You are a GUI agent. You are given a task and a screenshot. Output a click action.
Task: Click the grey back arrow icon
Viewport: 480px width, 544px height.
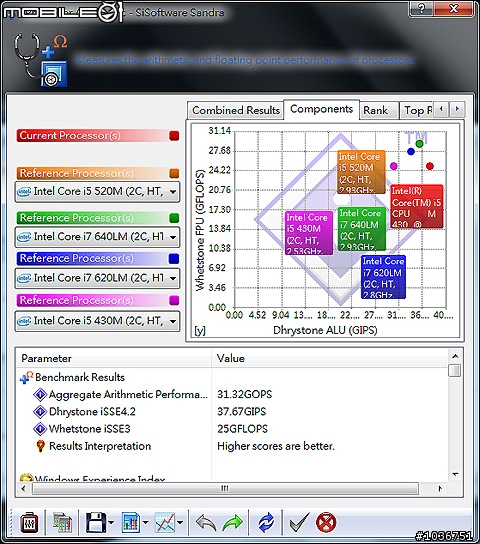(206, 523)
